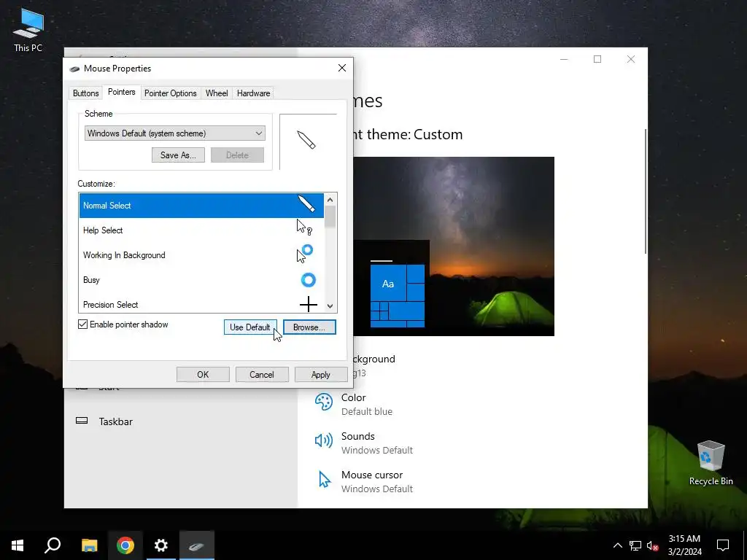Select the Working In Background row
Image resolution: width=747 pixels, height=560 pixels.
click(x=201, y=254)
